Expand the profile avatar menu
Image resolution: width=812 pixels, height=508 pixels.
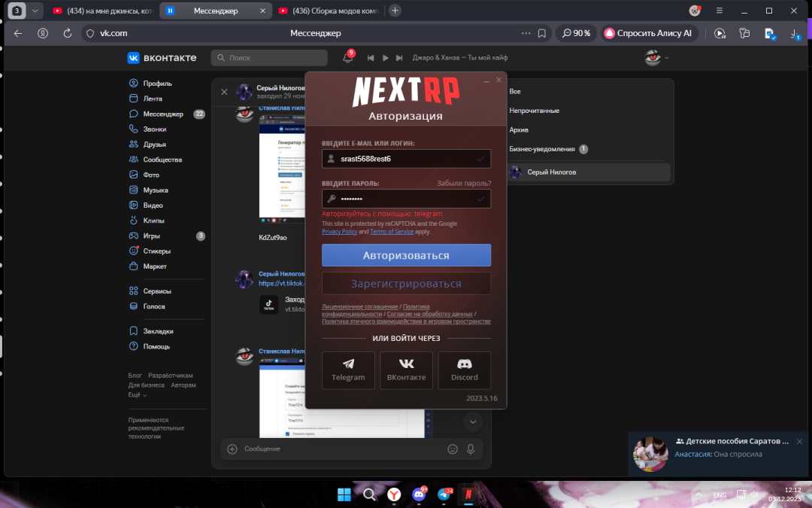click(x=656, y=58)
